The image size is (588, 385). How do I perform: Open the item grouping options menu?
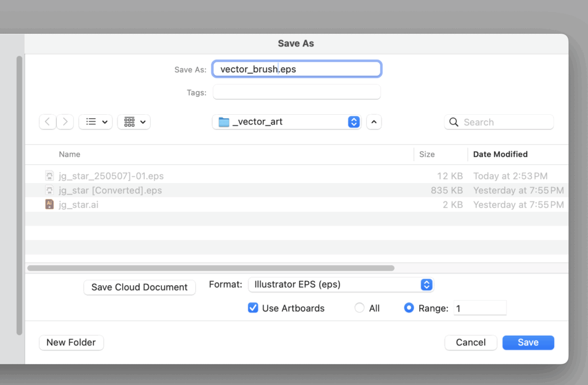click(x=134, y=122)
